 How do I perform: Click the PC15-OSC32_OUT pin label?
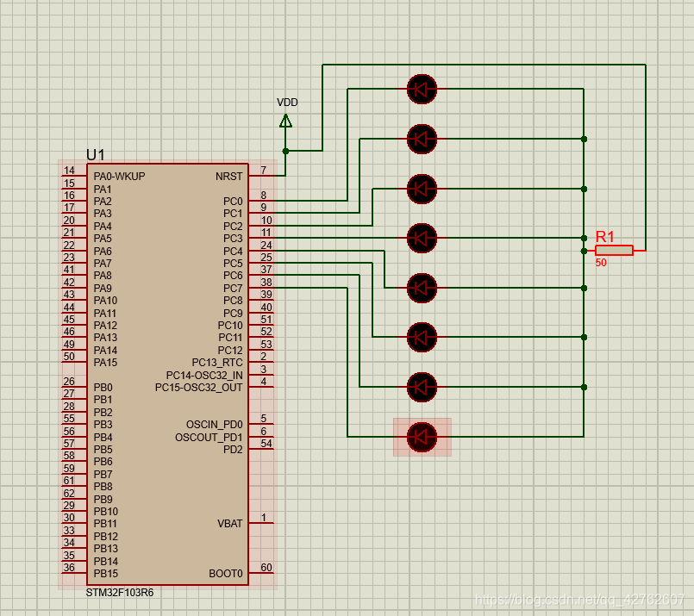pyautogui.click(x=199, y=388)
